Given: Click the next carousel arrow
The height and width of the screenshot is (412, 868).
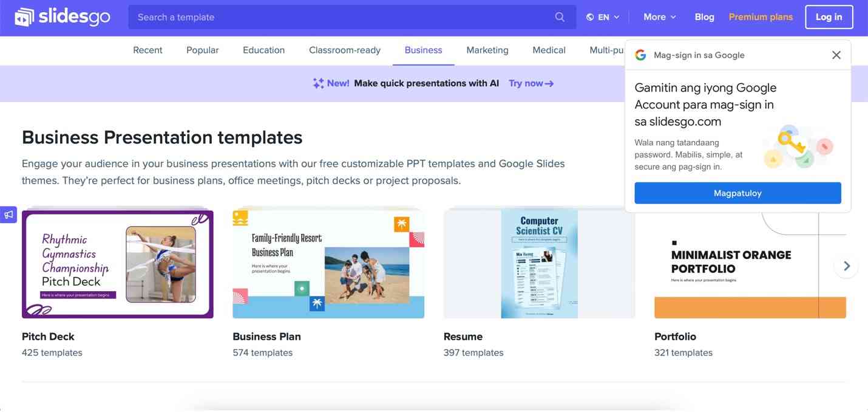Looking at the screenshot, I should [x=846, y=266].
